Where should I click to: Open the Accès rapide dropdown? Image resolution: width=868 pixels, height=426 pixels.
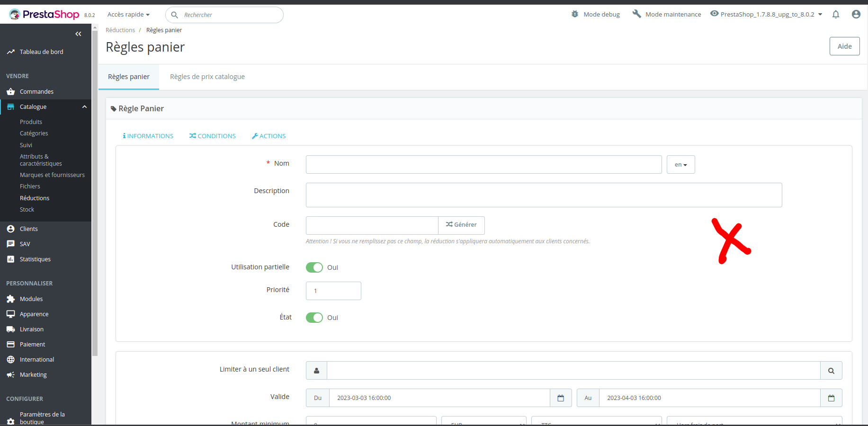(x=127, y=14)
